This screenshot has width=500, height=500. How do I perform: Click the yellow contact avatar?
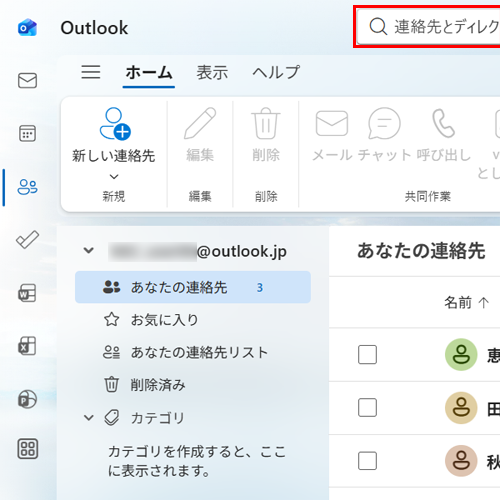pyautogui.click(x=461, y=408)
